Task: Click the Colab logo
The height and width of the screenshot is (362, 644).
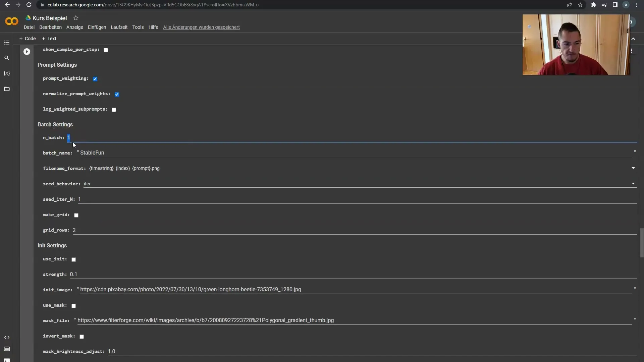Action: 12,21
